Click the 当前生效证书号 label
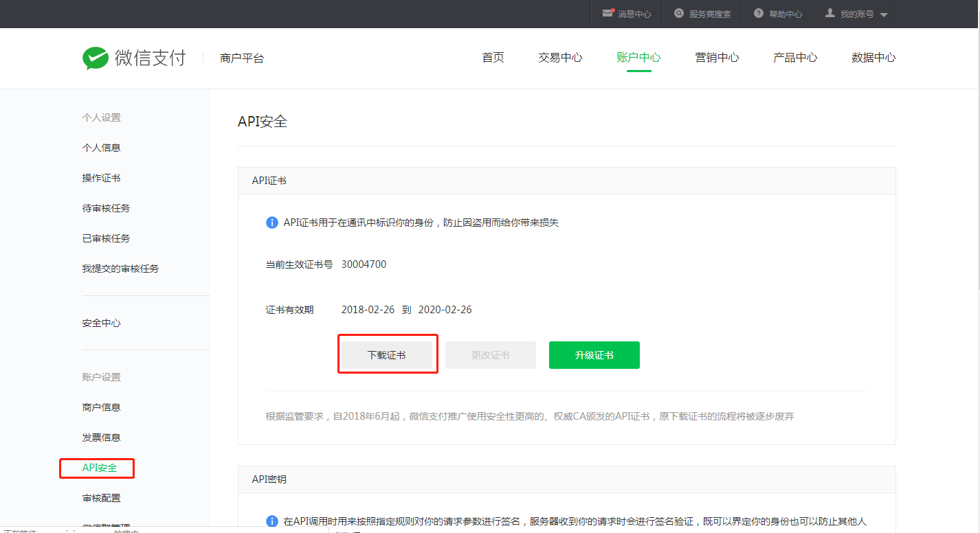This screenshot has height=533, width=980. pos(299,264)
